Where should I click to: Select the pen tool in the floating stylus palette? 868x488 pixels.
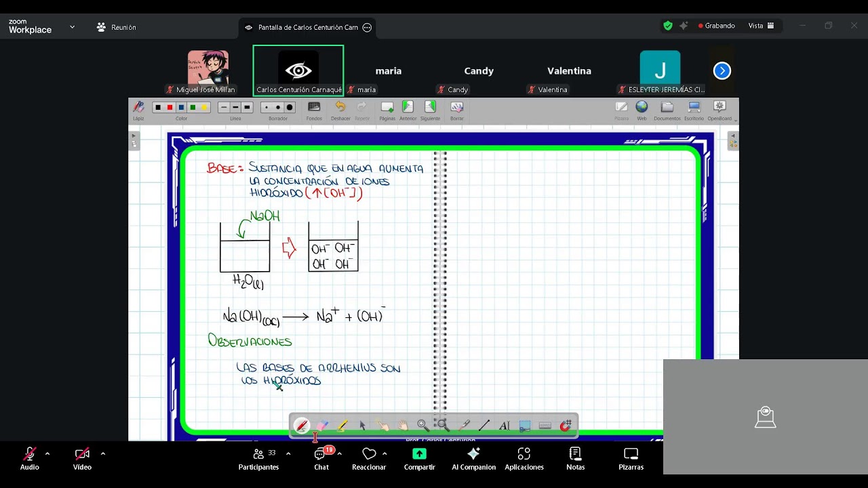point(302,426)
